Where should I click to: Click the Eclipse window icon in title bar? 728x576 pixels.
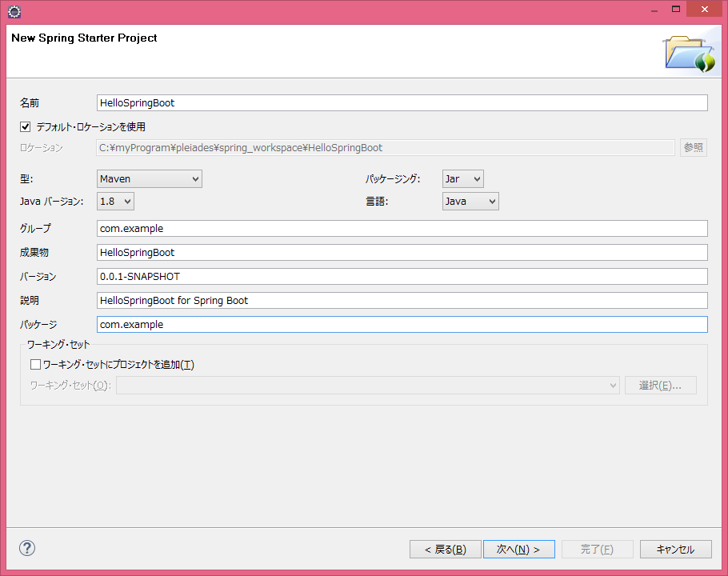click(14, 12)
